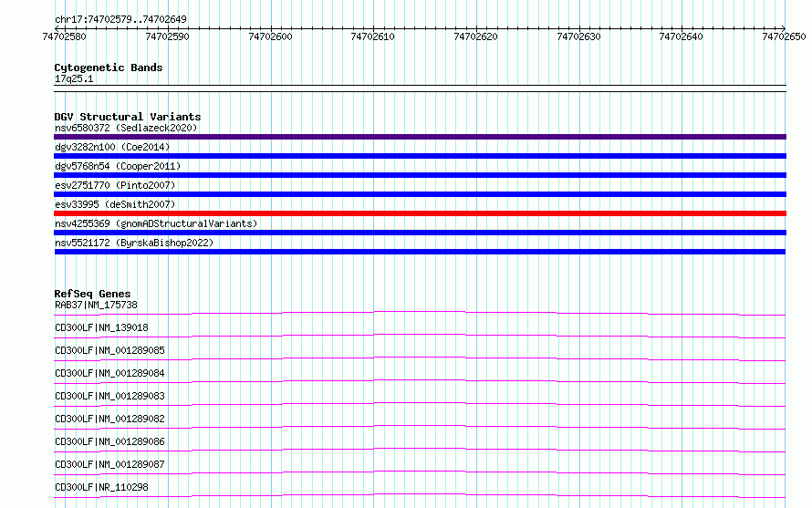Click the esv33995 (deSmith2007) label
The width and height of the screenshot is (812, 508).
coord(115,204)
